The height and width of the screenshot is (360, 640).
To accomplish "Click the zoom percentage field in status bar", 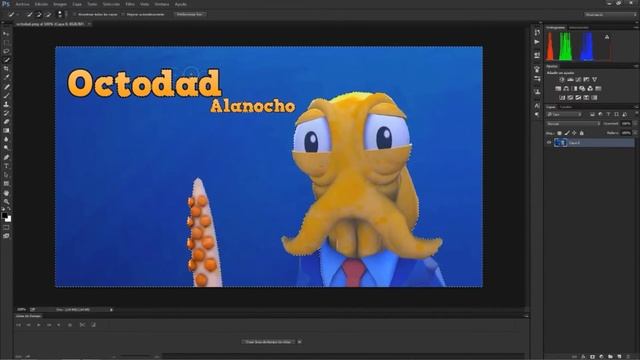I will (22, 310).
